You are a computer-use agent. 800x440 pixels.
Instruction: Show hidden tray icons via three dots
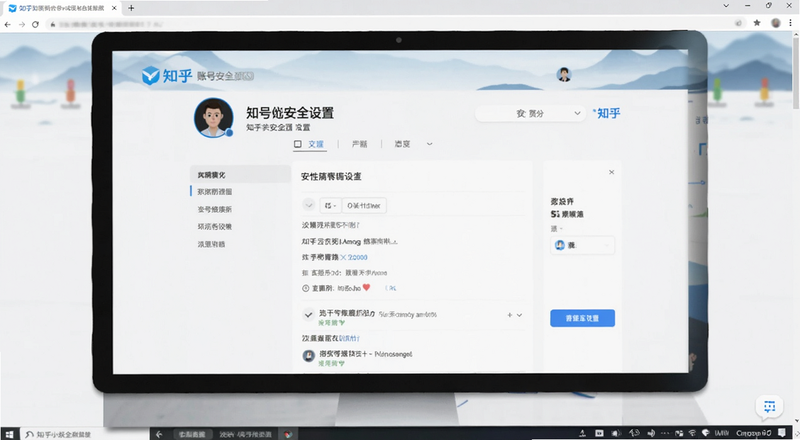tap(665, 433)
